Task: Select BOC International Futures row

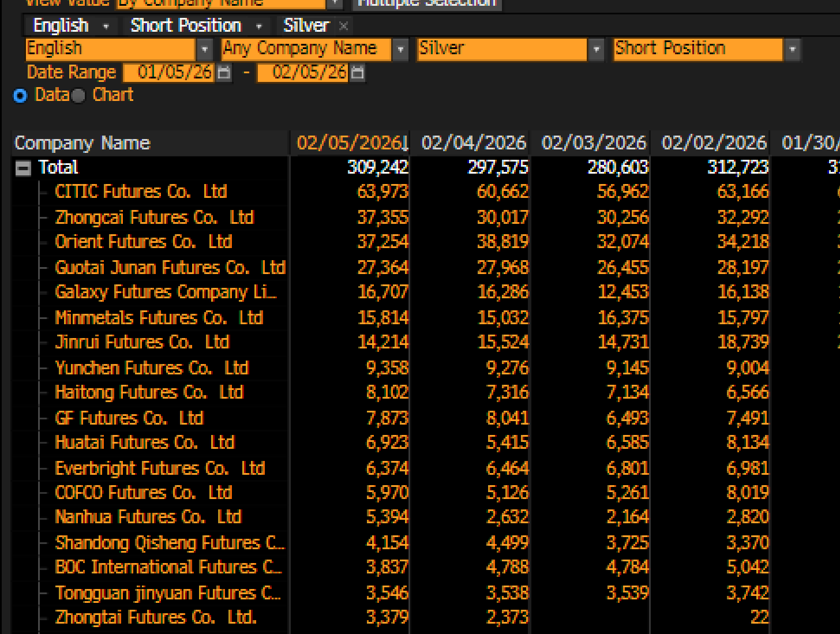Action: point(168,567)
